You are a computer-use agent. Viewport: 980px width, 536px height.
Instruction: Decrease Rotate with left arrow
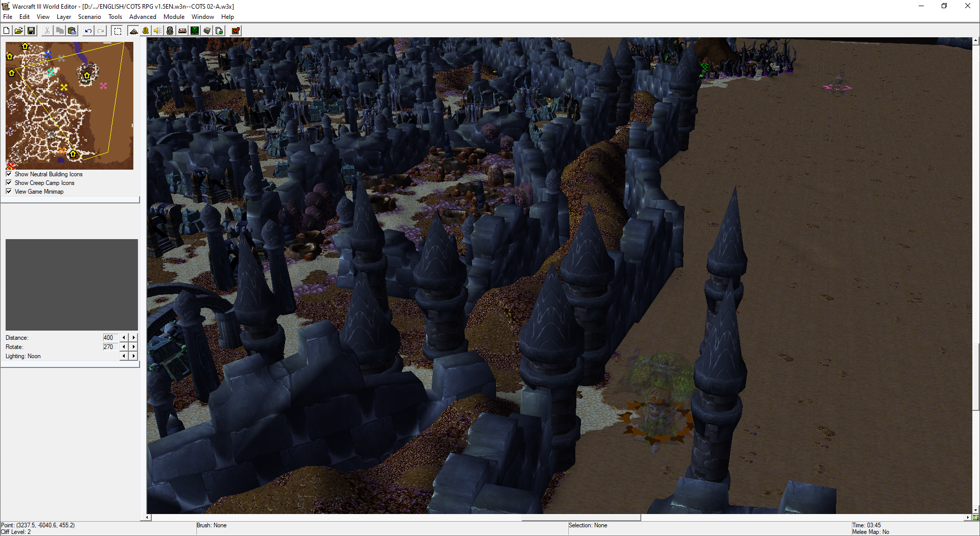pos(124,347)
